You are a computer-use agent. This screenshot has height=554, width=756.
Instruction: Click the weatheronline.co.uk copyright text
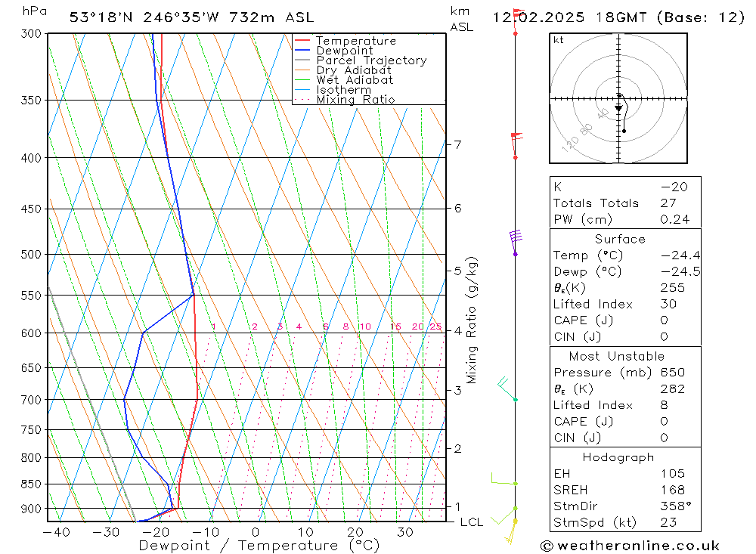coord(631,546)
